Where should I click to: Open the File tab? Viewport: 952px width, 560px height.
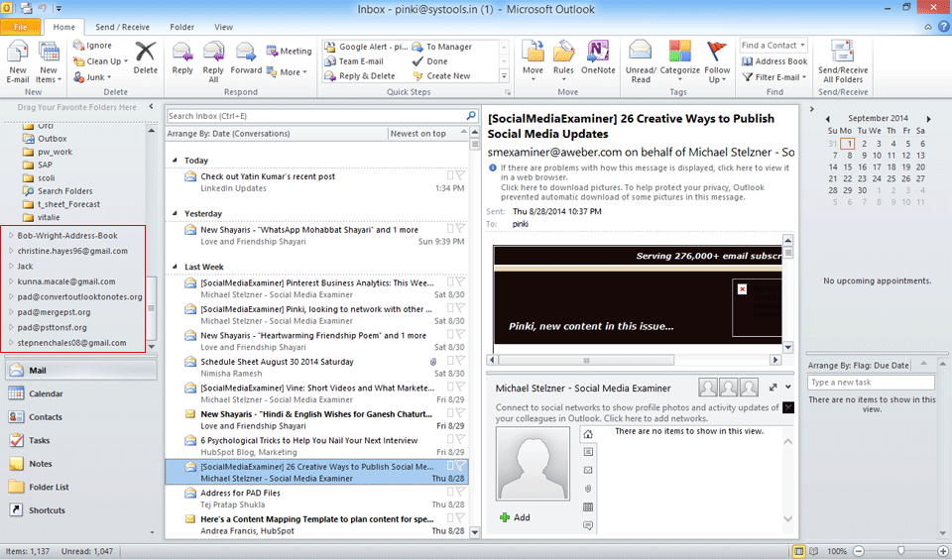(21, 27)
